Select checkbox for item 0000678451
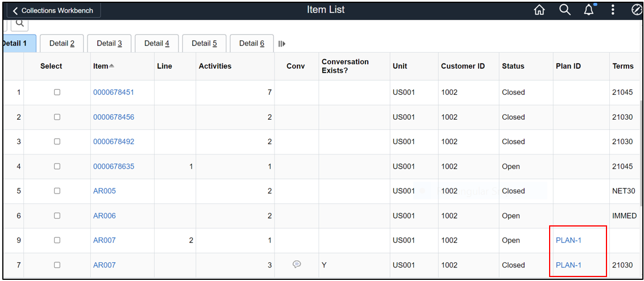The width and height of the screenshot is (644, 281). 57,92
